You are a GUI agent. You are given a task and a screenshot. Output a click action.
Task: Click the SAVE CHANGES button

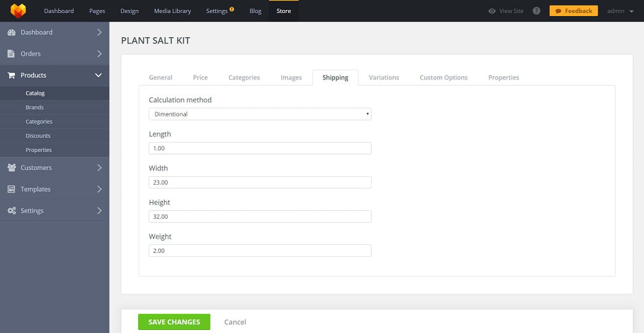[174, 322]
